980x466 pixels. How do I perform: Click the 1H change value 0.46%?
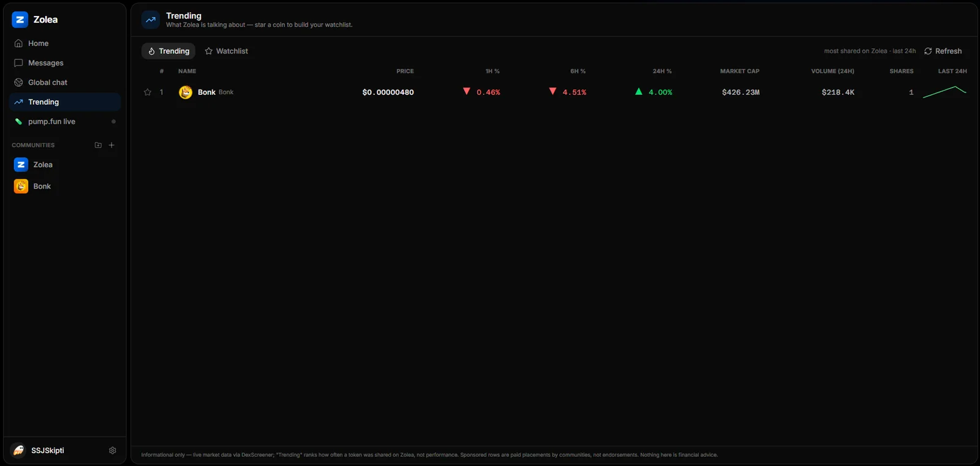tap(488, 92)
